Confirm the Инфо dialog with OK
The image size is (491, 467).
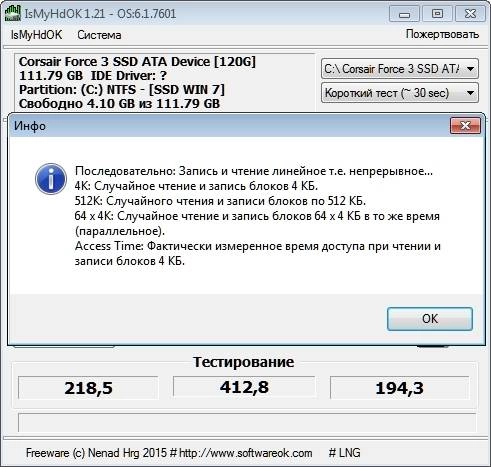click(430, 319)
